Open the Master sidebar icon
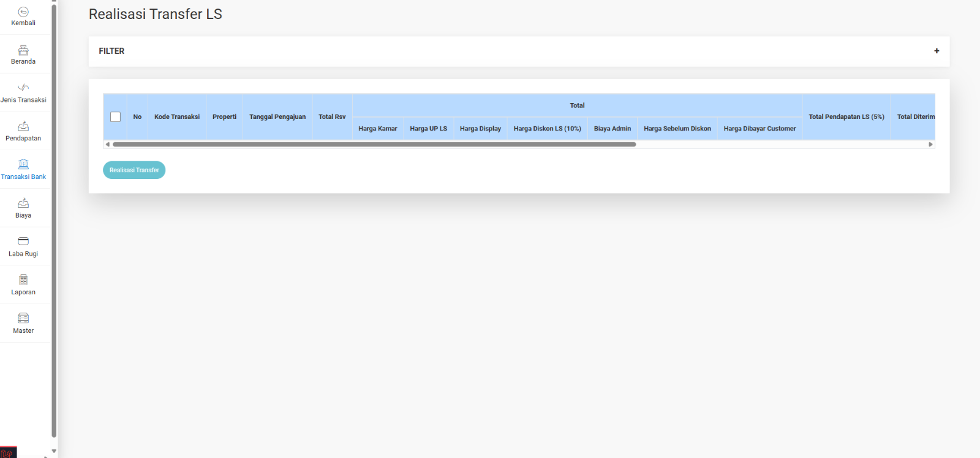Screen dimensions: 980x458 (x=23, y=318)
